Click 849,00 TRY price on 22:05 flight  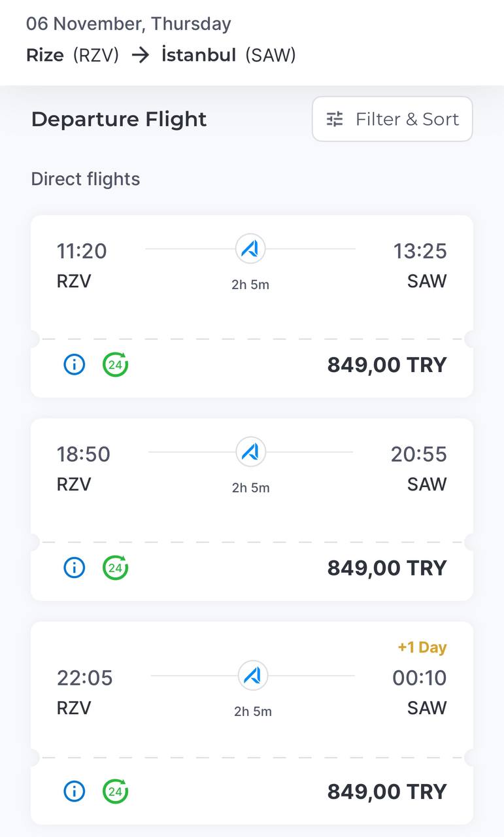(x=386, y=792)
